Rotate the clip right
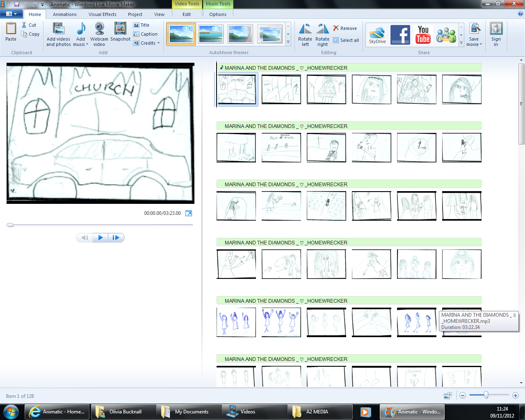The width and height of the screenshot is (525, 420). pyautogui.click(x=322, y=34)
